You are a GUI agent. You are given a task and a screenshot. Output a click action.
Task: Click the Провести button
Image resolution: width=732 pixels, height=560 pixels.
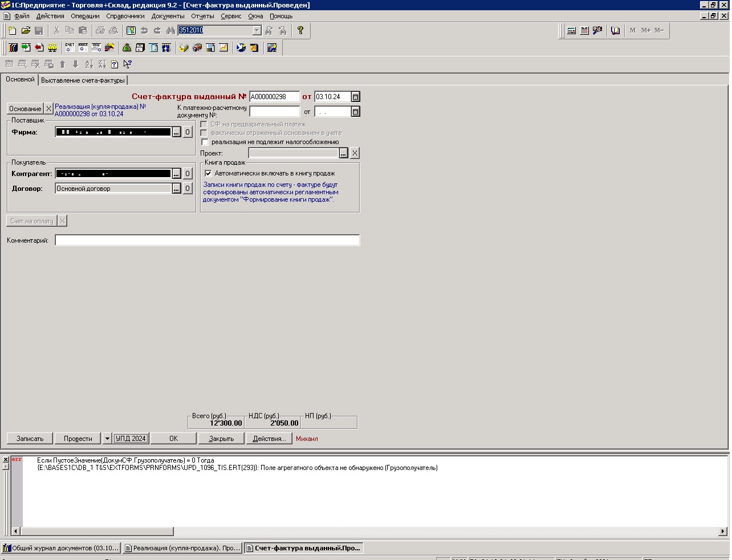[78, 439]
